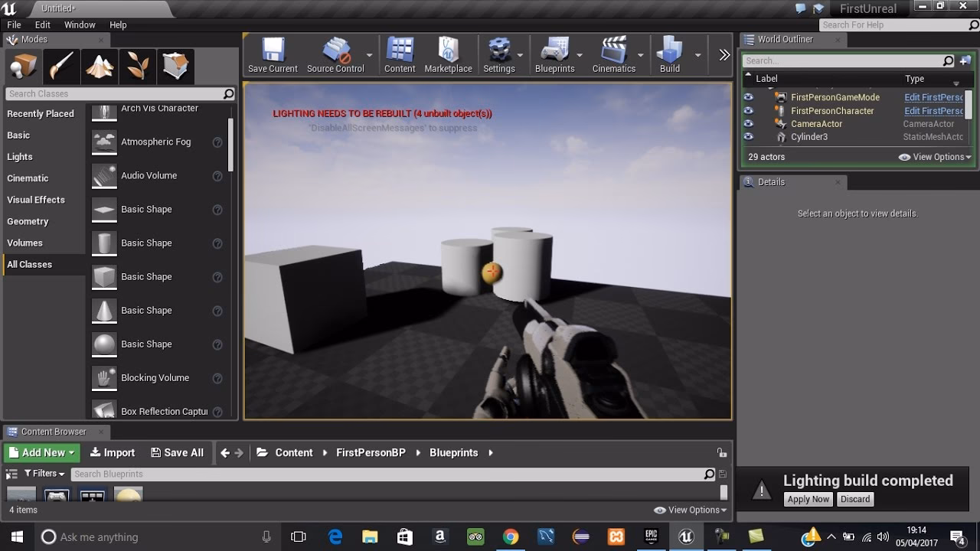Select the Paint mode brush icon
The width and height of the screenshot is (980, 551).
[60, 67]
